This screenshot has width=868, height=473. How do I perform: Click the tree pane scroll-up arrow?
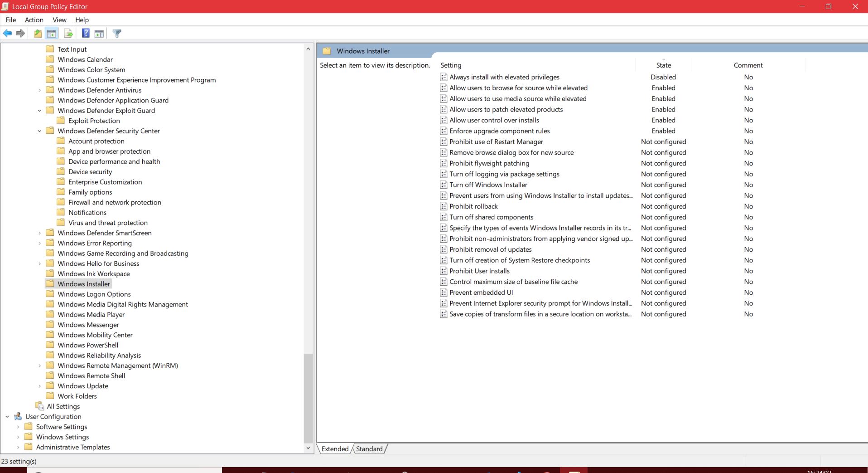coord(308,49)
